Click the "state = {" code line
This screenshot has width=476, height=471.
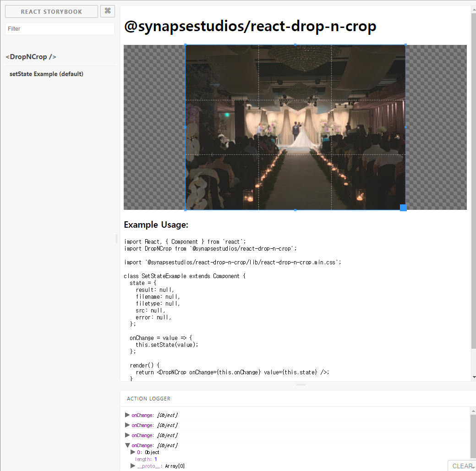(142, 283)
